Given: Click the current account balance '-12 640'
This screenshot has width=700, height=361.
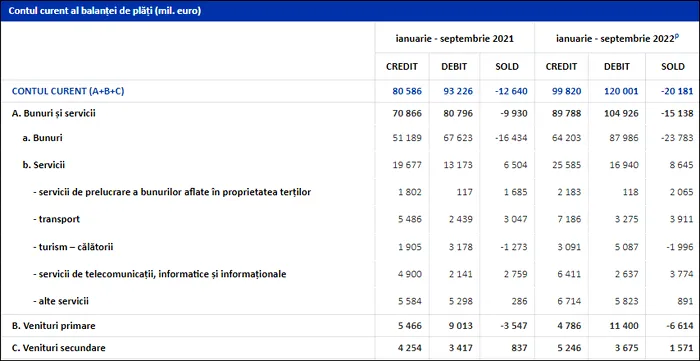Looking at the screenshot, I should pyautogui.click(x=511, y=91).
